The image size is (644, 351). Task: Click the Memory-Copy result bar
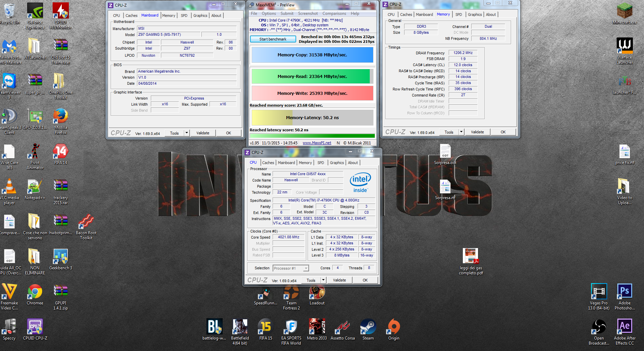tap(312, 55)
